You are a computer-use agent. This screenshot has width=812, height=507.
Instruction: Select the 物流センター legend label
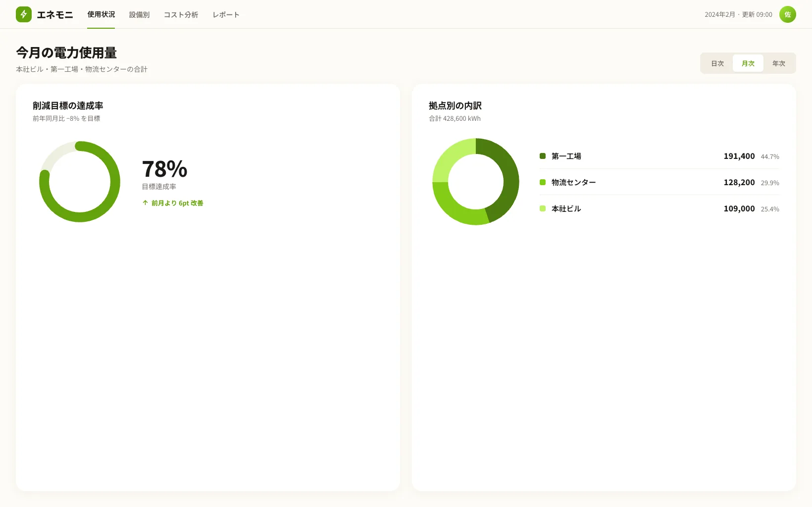click(x=574, y=182)
